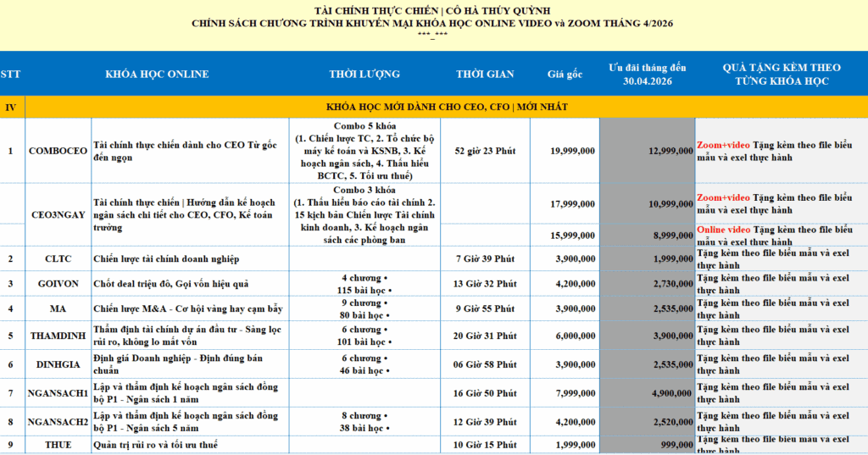Select the 'KHÓA HỌC ONLINE' column header
This screenshot has width=868, height=455.
[157, 75]
